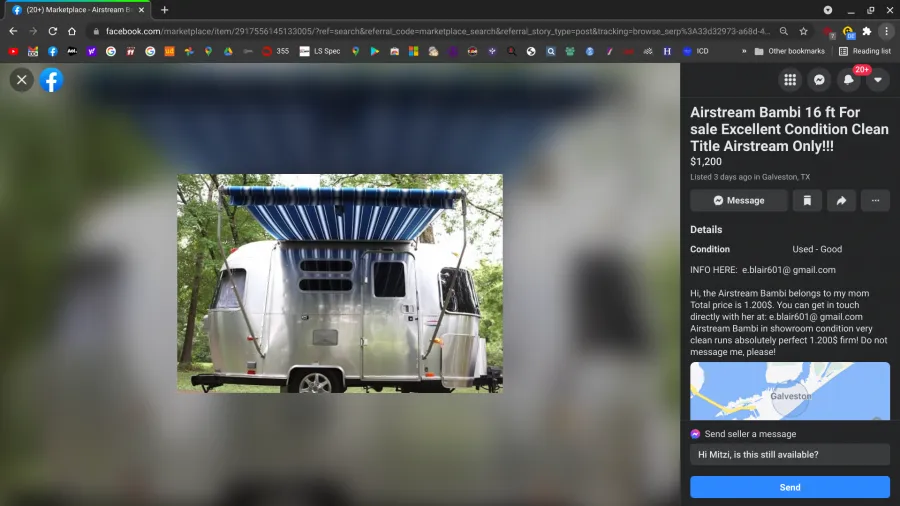Click the Galveston map preview

(x=790, y=391)
